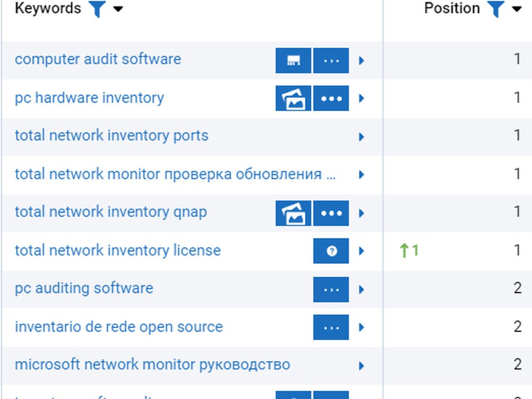This screenshot has width=532, height=399.
Task: Open the computer audit software keyword link
Action: pyautogui.click(x=98, y=59)
